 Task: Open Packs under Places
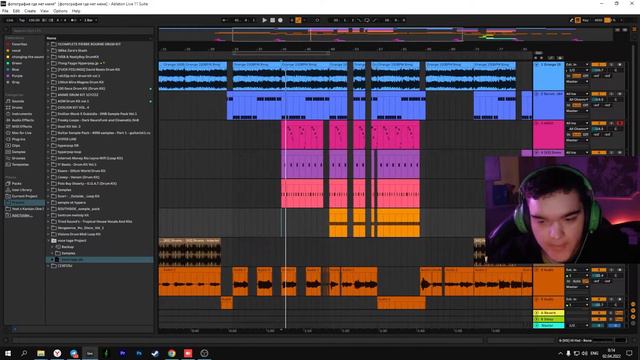[x=16, y=184]
